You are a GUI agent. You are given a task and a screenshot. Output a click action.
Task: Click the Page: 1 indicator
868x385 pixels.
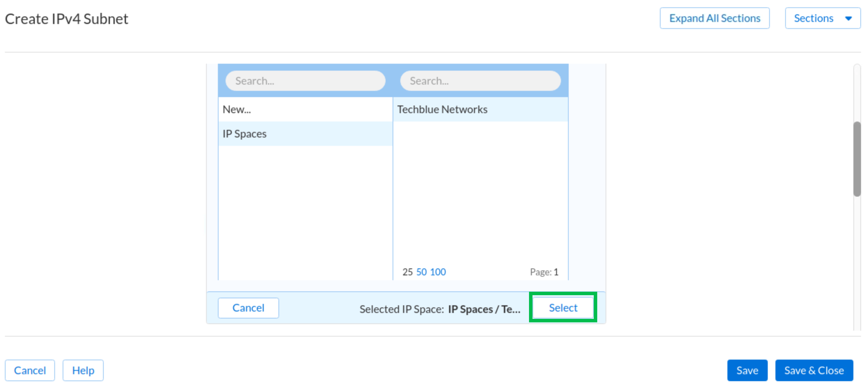click(x=544, y=272)
